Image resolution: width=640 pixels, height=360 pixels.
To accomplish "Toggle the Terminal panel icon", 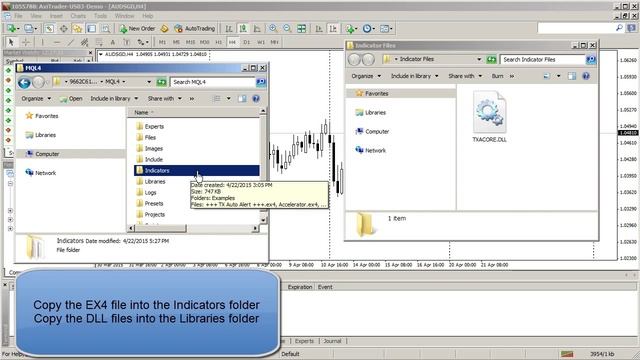I will click(92, 29).
